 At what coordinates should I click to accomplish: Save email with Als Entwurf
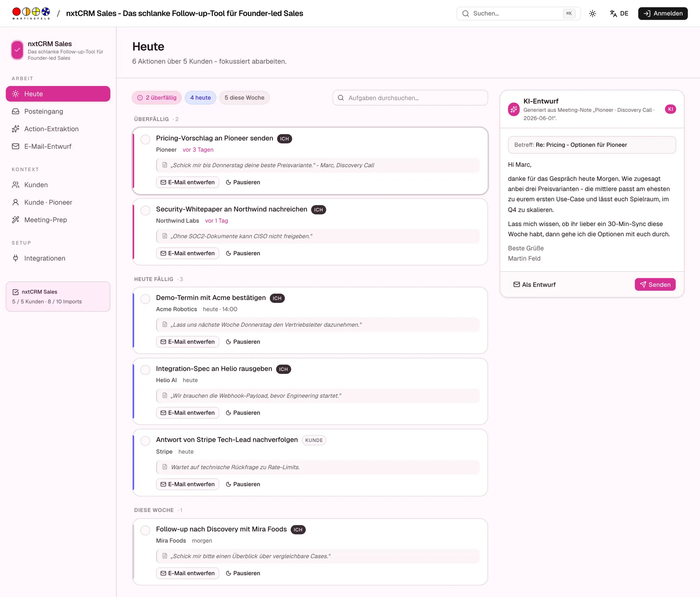point(534,284)
